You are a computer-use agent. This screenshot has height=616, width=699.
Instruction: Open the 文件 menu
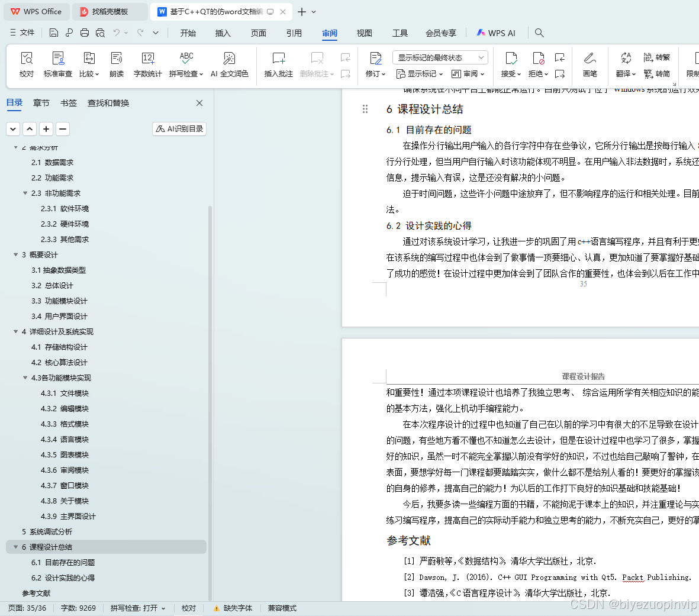(22, 33)
